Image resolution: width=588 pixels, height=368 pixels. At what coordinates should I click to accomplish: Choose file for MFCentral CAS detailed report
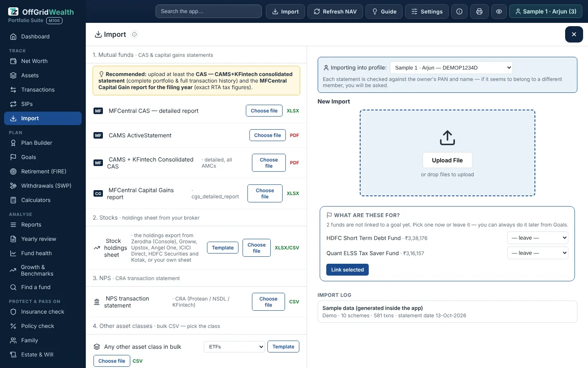[264, 111]
